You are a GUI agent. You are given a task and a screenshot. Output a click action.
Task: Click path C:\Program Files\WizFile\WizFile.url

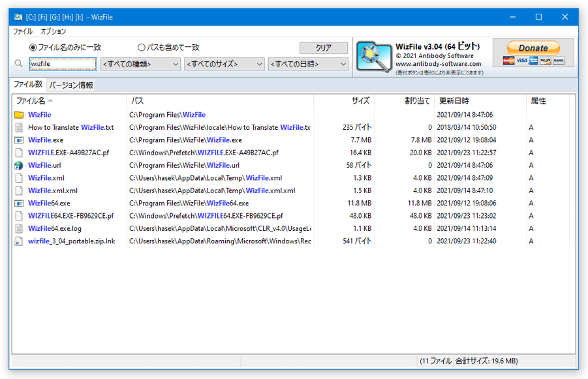click(x=185, y=165)
